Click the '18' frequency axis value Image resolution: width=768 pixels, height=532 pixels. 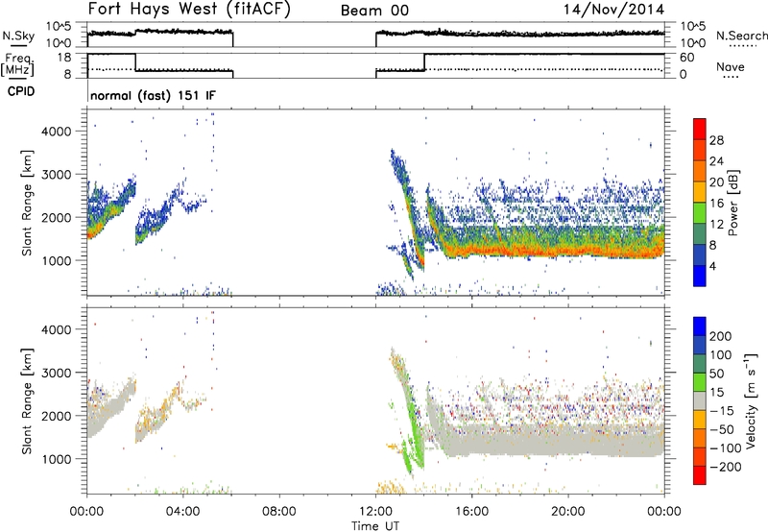coord(64,58)
